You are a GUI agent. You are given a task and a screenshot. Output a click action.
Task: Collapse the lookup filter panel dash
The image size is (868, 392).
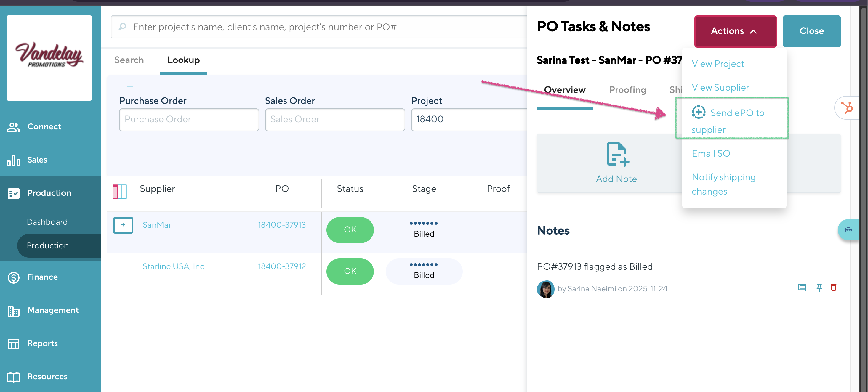[130, 87]
